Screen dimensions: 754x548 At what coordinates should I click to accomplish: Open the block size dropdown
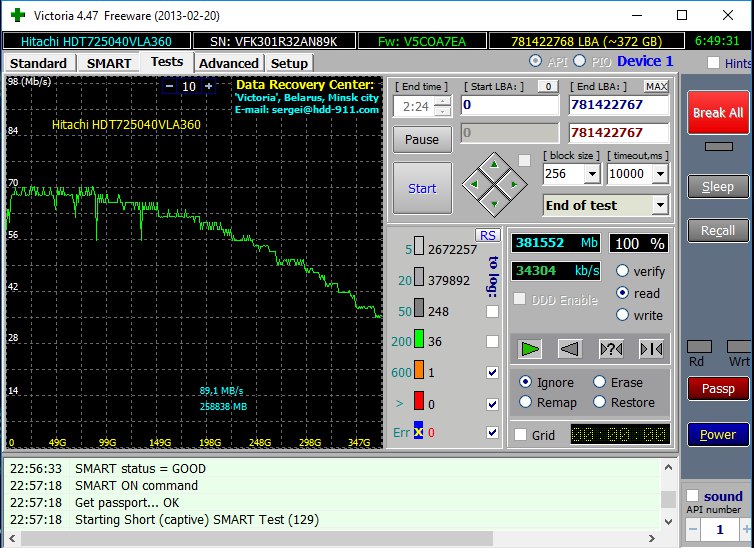click(592, 174)
